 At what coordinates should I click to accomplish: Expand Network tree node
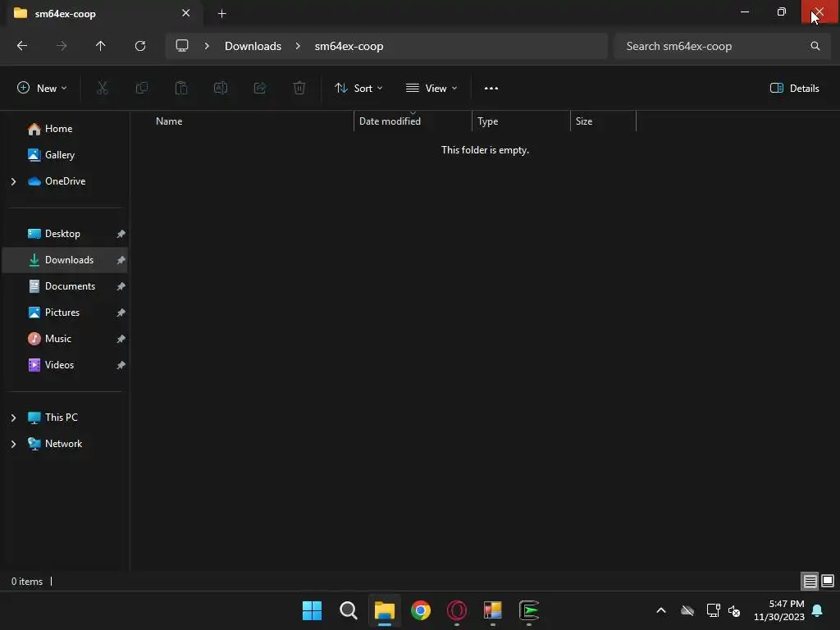pos(13,444)
